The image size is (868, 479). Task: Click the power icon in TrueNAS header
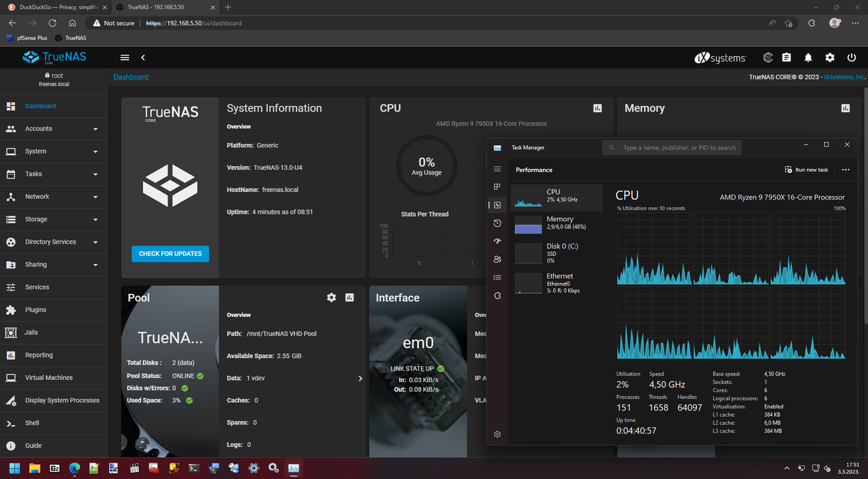point(852,58)
